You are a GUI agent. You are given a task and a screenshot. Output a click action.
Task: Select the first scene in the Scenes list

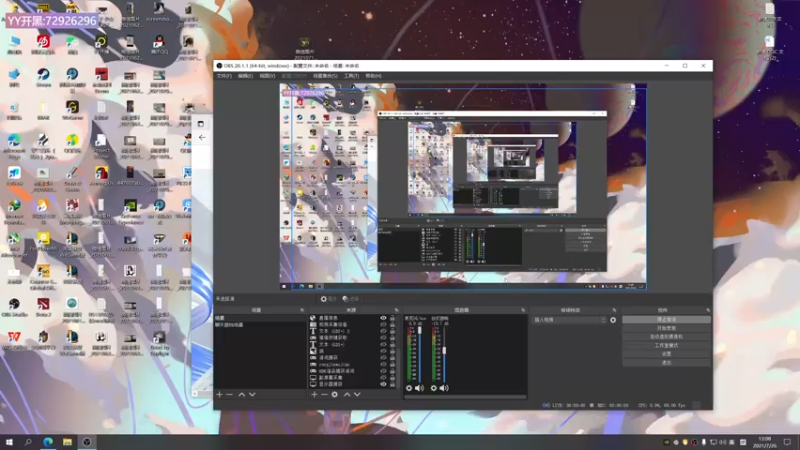260,318
